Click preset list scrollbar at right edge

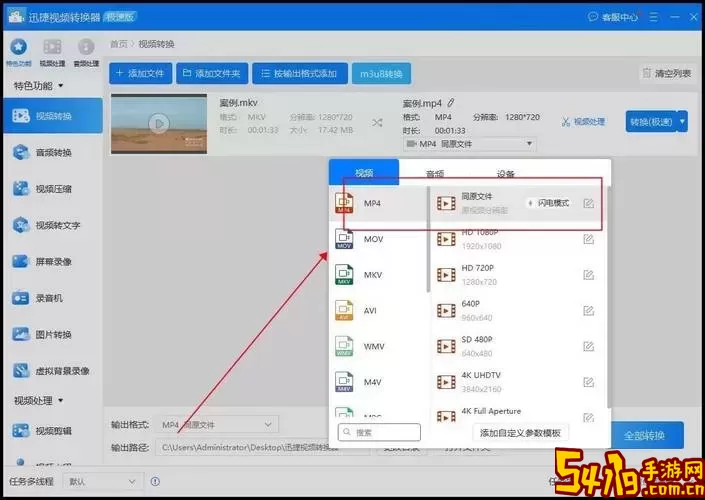click(x=609, y=297)
